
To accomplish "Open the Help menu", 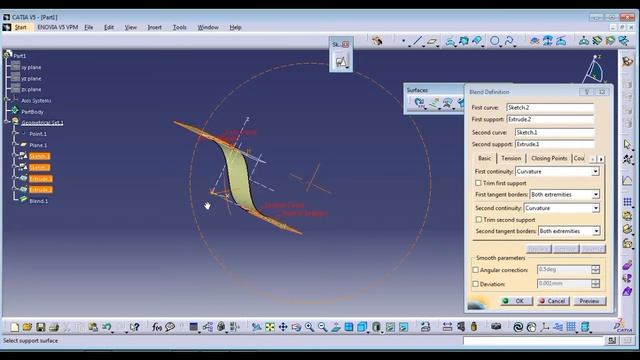I will pyautogui.click(x=236, y=27).
